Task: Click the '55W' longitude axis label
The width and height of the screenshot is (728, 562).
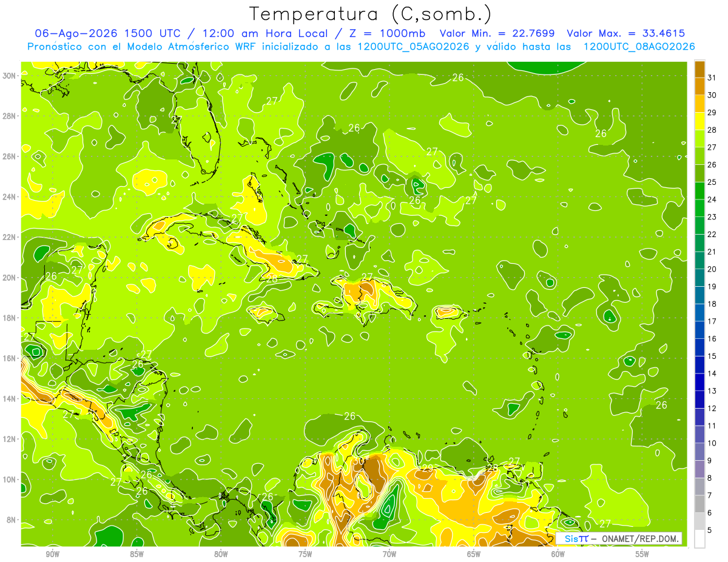Action: [x=642, y=554]
